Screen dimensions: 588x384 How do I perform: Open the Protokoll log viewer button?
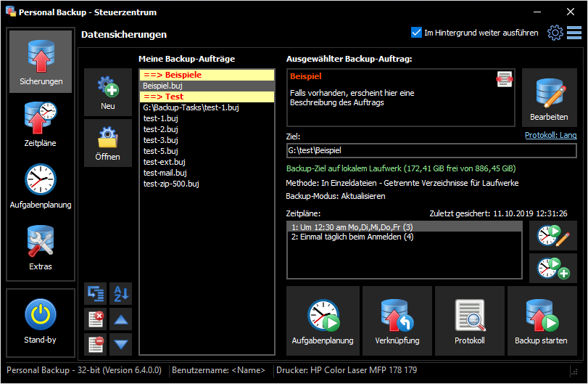(x=470, y=321)
